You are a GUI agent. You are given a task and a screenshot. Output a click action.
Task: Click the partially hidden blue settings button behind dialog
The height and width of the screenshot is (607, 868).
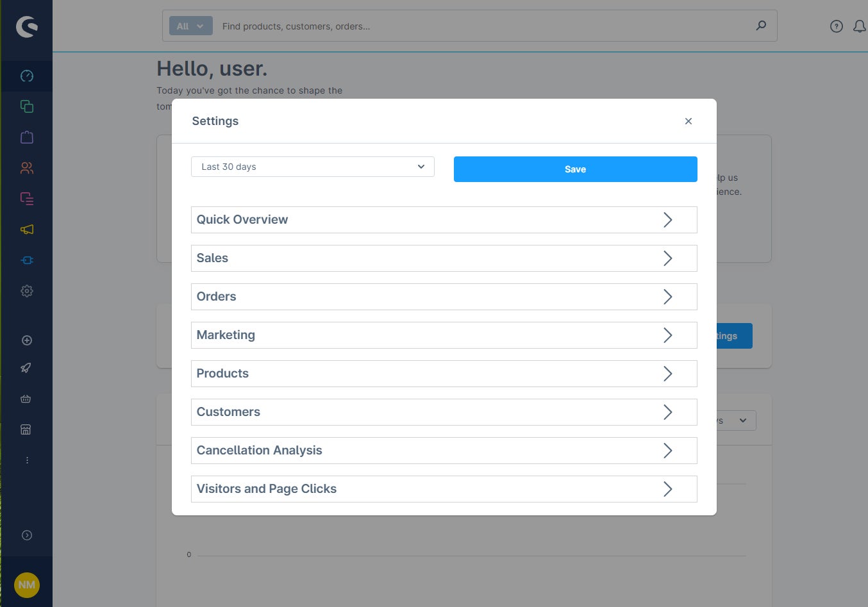click(x=735, y=336)
